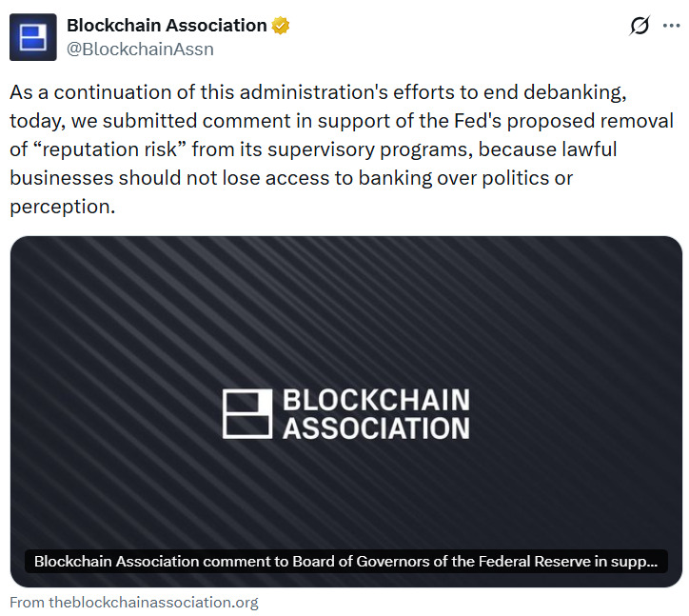Follow the 'From theblockchainassociation.org' link
The height and width of the screenshot is (616, 689).
point(134,602)
